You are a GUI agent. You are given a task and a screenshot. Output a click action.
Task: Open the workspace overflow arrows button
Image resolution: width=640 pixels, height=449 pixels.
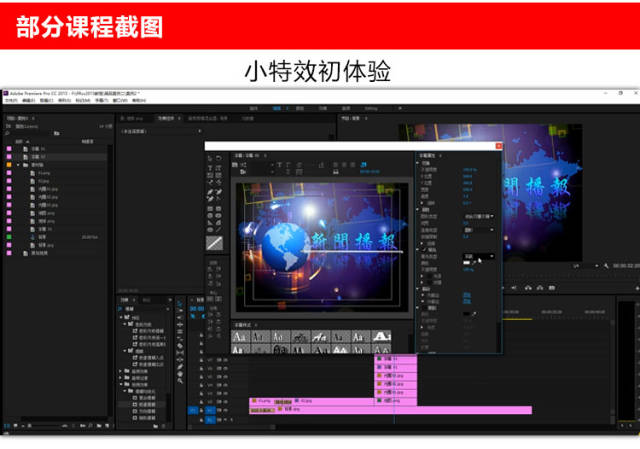click(x=400, y=108)
